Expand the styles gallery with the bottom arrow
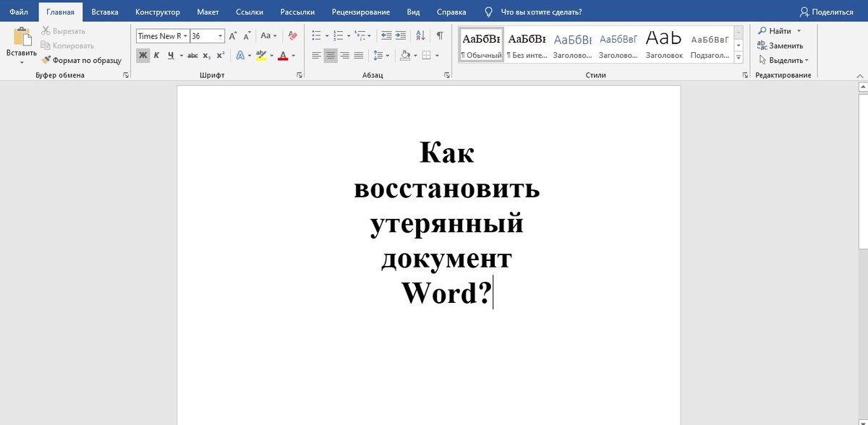Screen dimensions: 868x425 click(x=739, y=56)
